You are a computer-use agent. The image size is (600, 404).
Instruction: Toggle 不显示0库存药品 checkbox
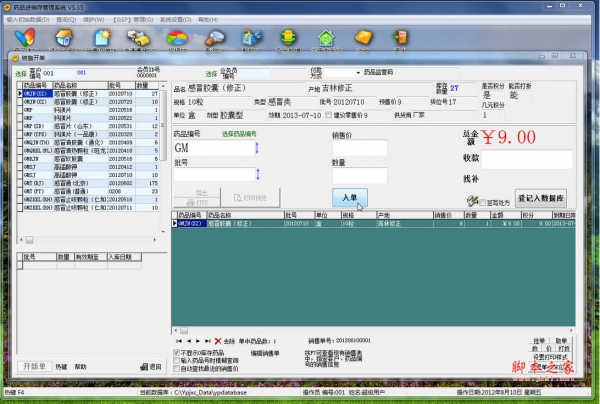(x=177, y=353)
